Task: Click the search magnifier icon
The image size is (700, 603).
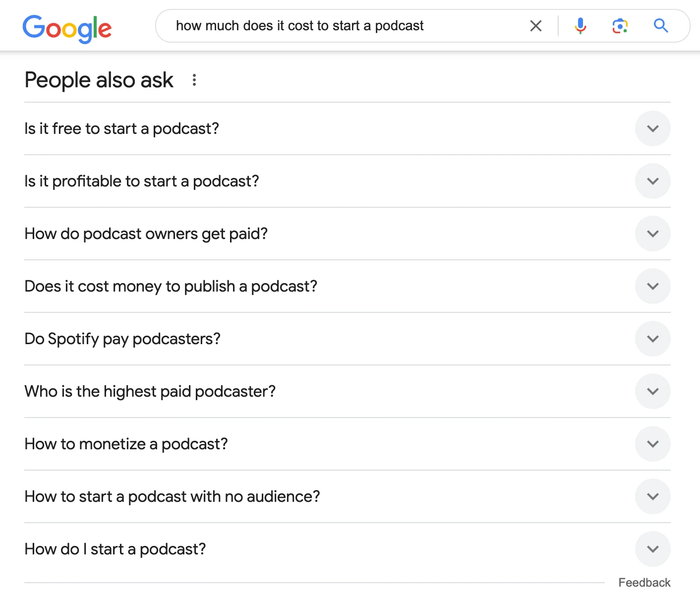Action: (660, 25)
